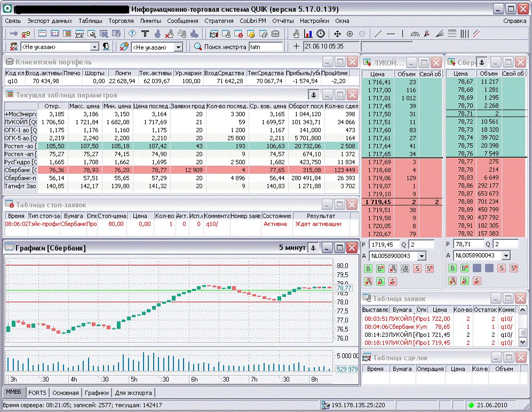Open the Торговля menu
This screenshot has width=532, height=412.
pos(121,21)
